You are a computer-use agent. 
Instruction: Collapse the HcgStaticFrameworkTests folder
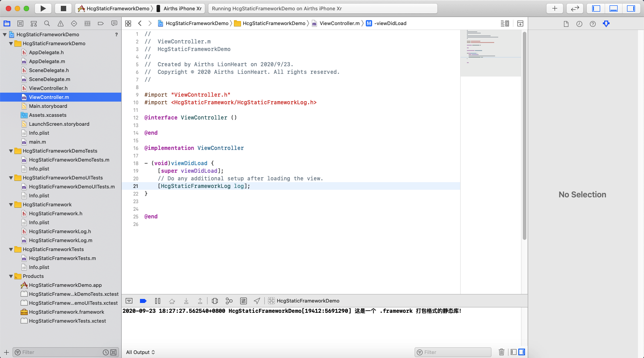[x=11, y=249]
